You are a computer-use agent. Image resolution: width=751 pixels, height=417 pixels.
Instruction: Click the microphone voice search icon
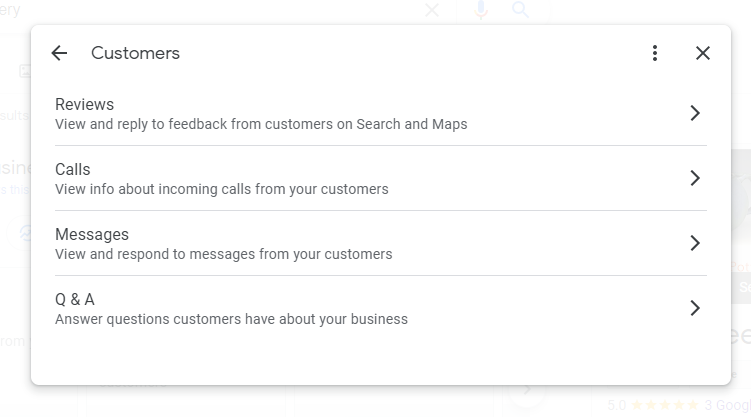pos(481,10)
